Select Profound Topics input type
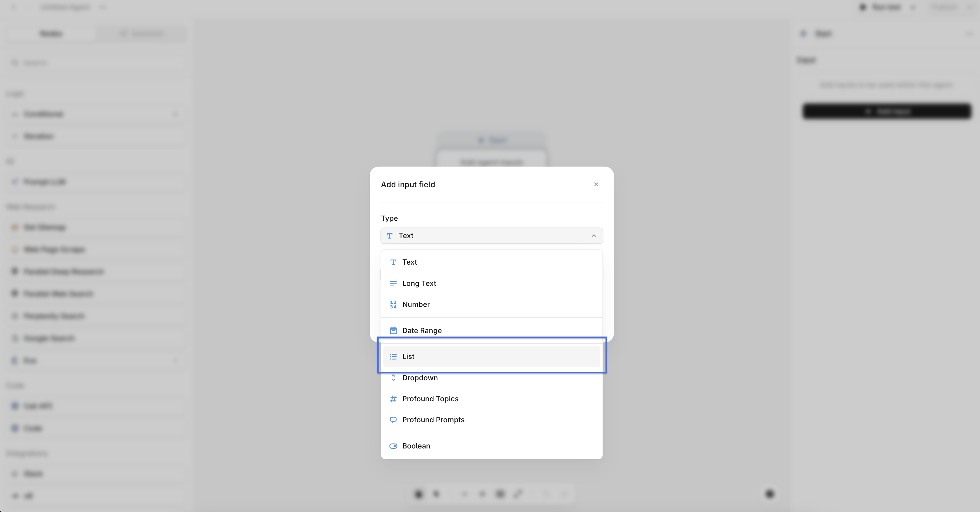Image resolution: width=980 pixels, height=512 pixels. point(430,398)
